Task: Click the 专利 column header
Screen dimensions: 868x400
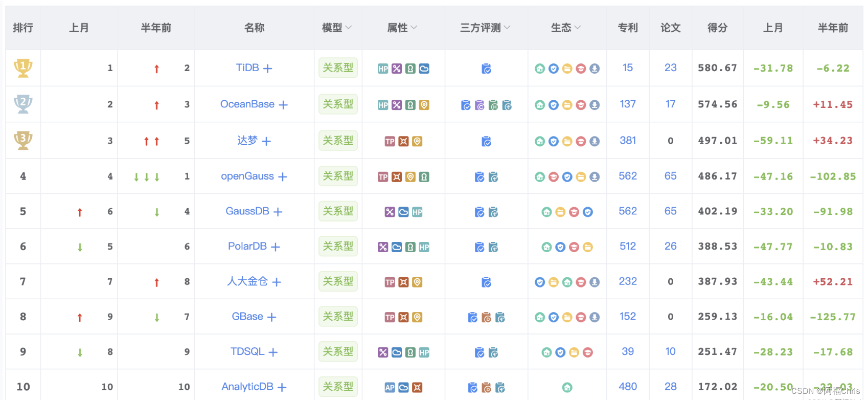Action: click(x=628, y=28)
